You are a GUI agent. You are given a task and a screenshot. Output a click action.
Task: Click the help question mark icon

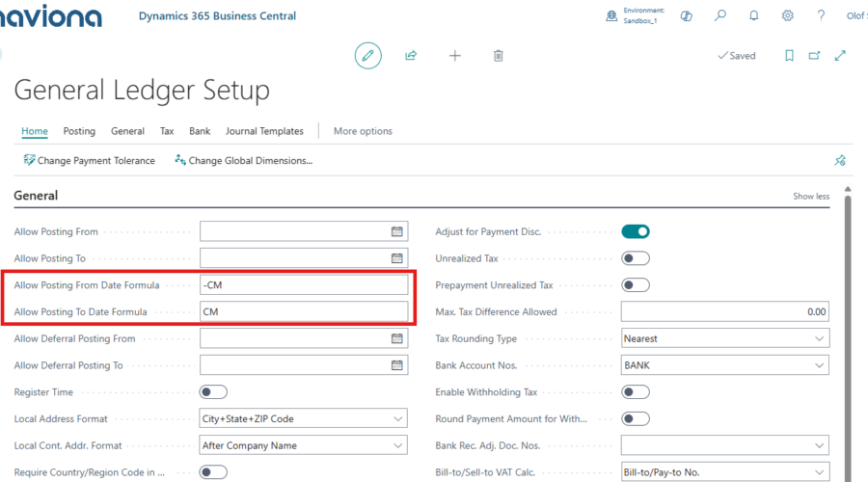pyautogui.click(x=821, y=15)
